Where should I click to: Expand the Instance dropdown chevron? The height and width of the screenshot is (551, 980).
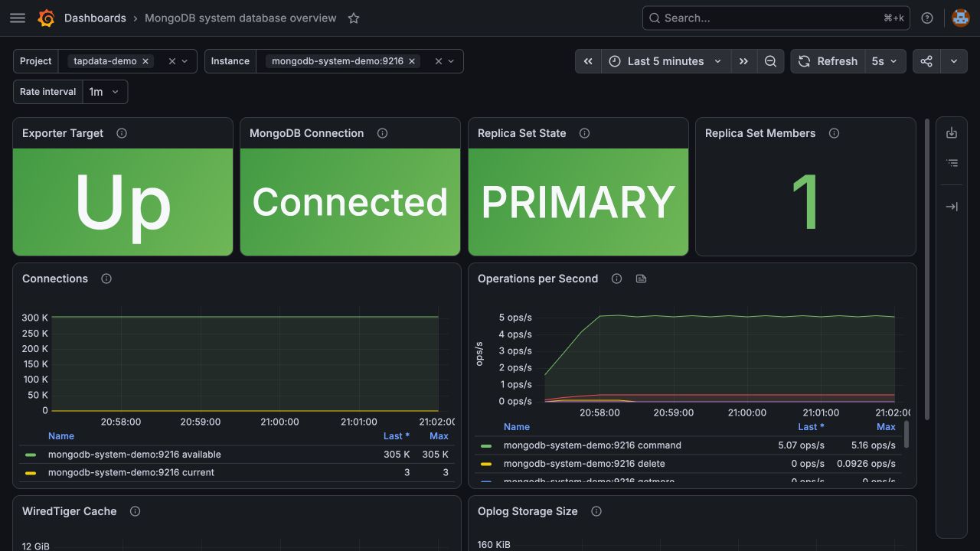click(451, 61)
